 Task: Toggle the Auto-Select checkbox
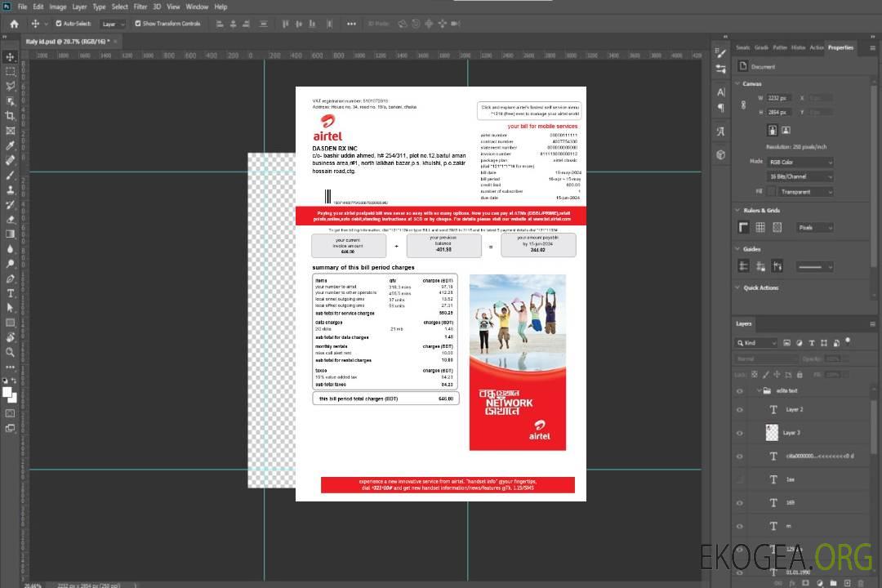coord(59,24)
